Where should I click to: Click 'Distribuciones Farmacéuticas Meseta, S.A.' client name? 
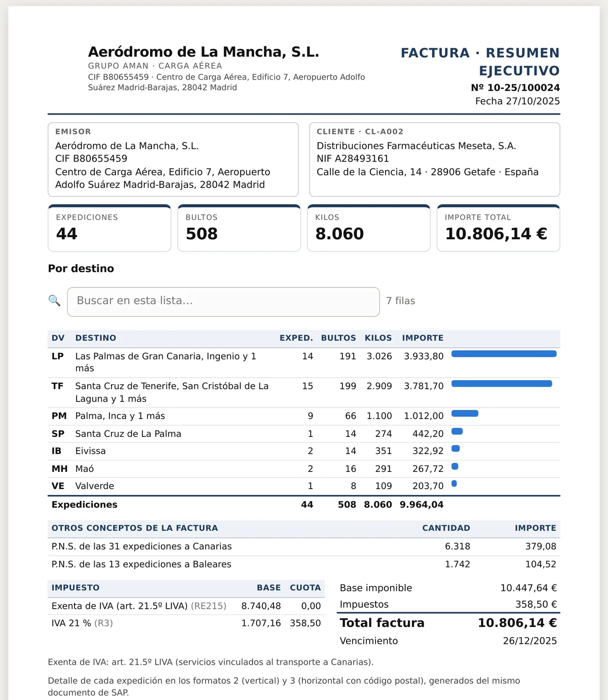click(416, 146)
